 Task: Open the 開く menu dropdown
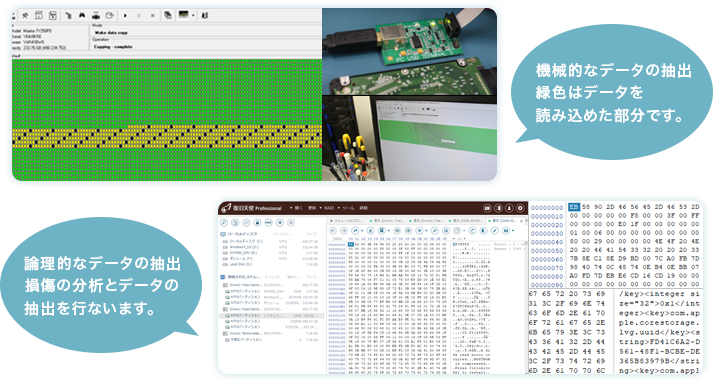tap(298, 208)
